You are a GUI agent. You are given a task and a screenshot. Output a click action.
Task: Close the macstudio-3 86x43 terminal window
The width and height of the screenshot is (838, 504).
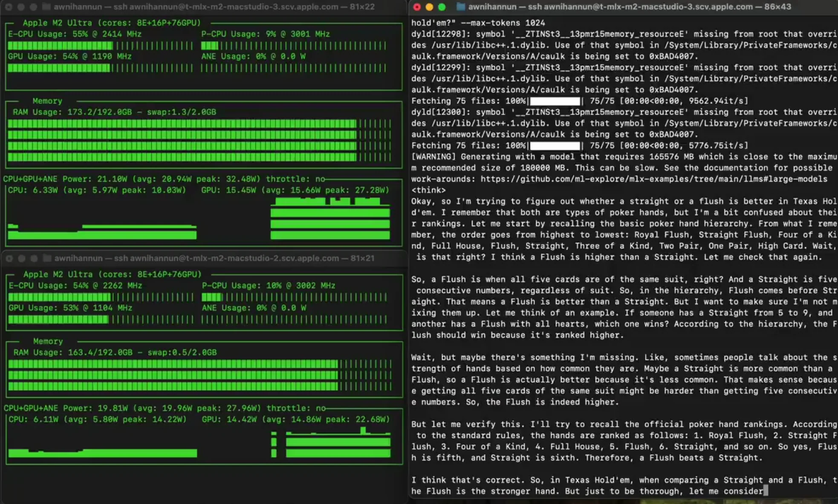(417, 7)
